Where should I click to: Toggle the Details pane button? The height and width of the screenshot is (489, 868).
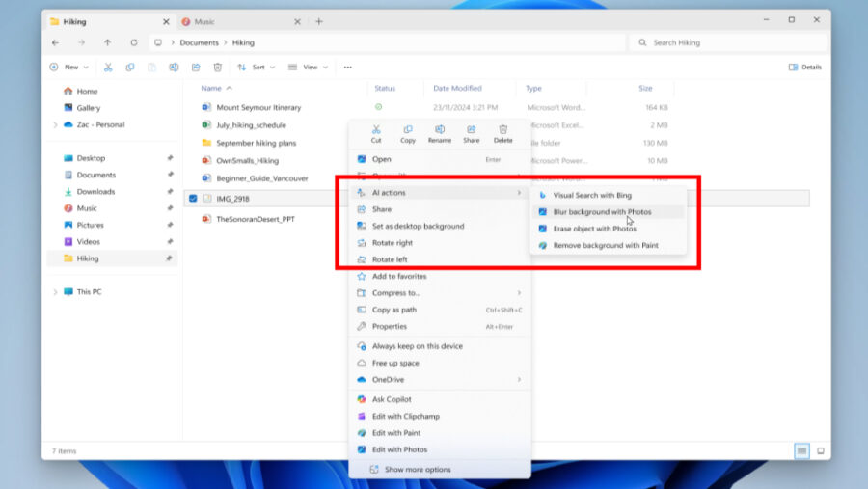pyautogui.click(x=805, y=67)
